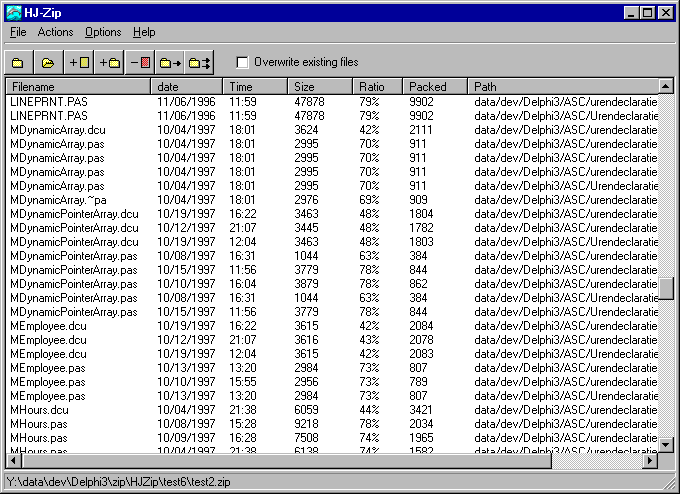Click the extract all folder multi-arrow icon
The height and width of the screenshot is (494, 680).
(200, 63)
